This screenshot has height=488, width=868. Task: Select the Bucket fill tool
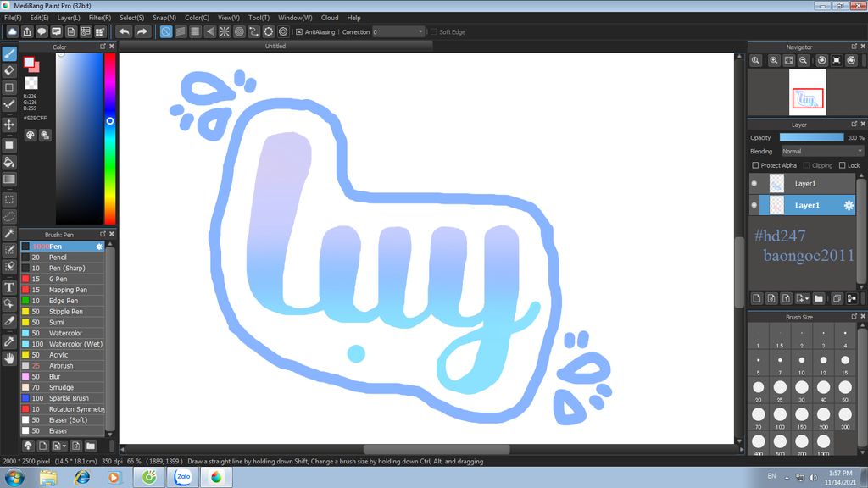9,162
